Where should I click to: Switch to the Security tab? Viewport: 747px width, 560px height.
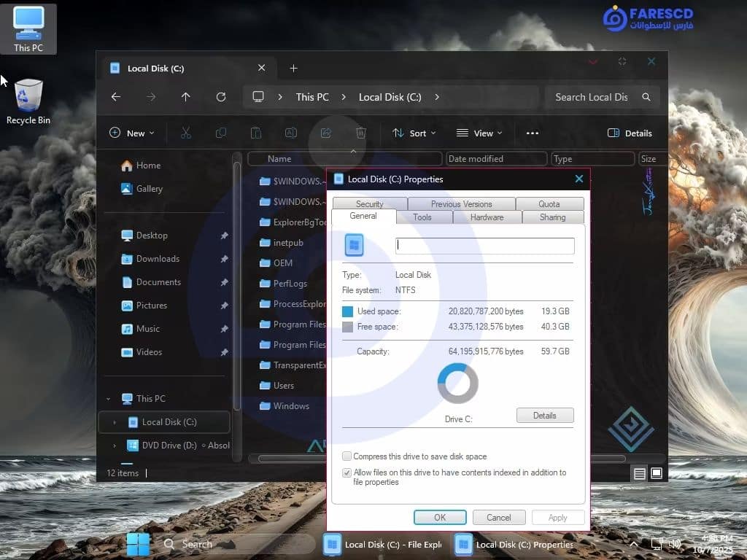pyautogui.click(x=369, y=204)
